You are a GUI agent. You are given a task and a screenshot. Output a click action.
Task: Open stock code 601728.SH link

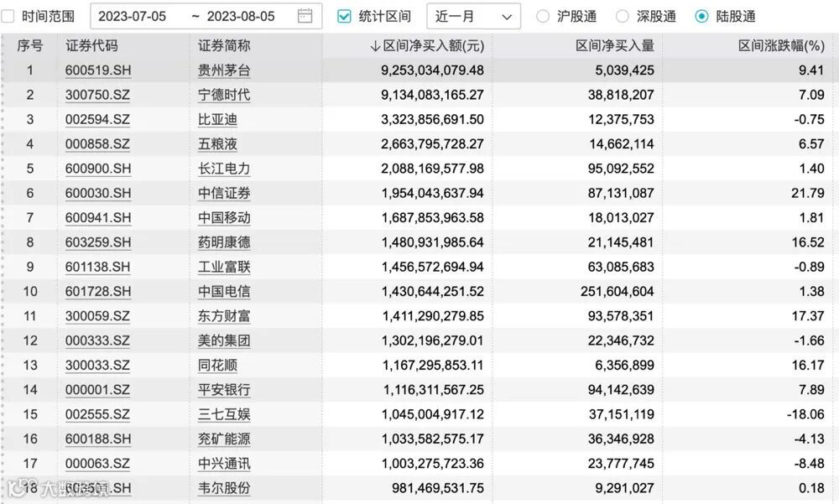coord(98,292)
